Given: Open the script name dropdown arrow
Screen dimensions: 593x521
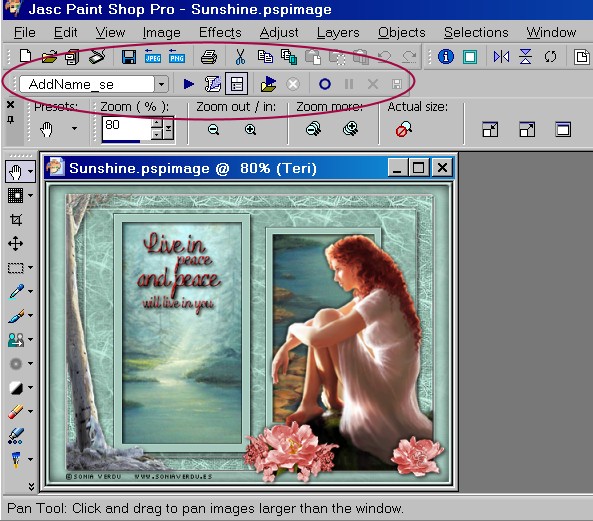Looking at the screenshot, I should pos(161,84).
